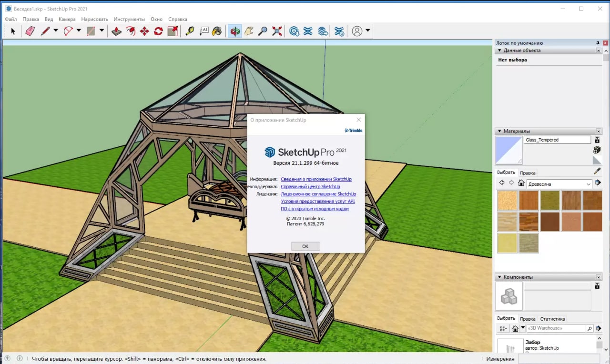The image size is (610, 364).
Task: Click the Zoom Extents tool
Action: click(x=277, y=31)
